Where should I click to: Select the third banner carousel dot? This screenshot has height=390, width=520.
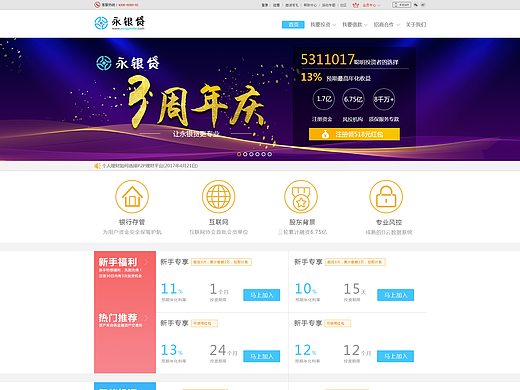(251, 154)
